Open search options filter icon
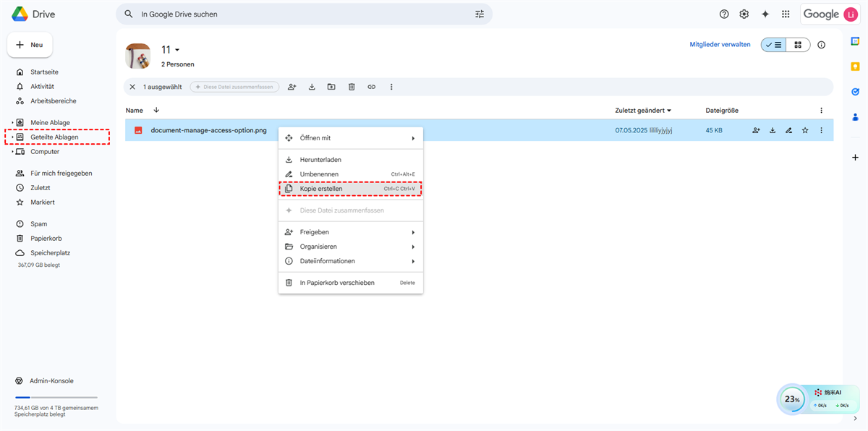The width and height of the screenshot is (868, 431). pos(480,14)
